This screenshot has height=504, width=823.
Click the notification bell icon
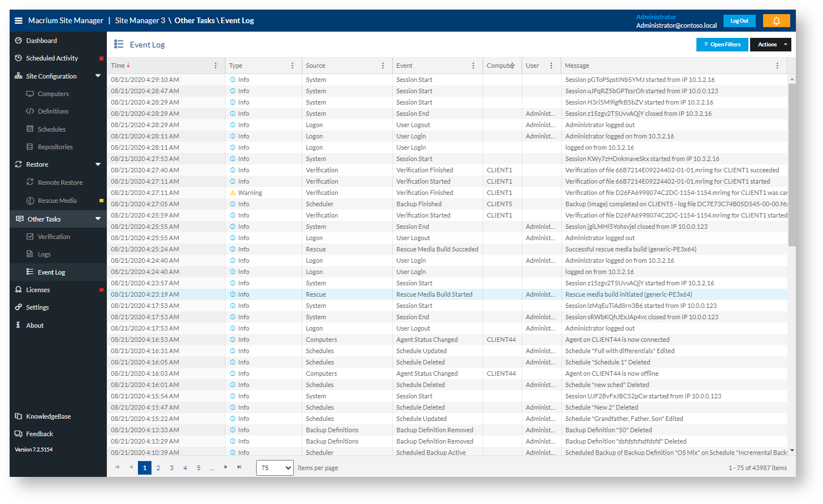click(776, 21)
